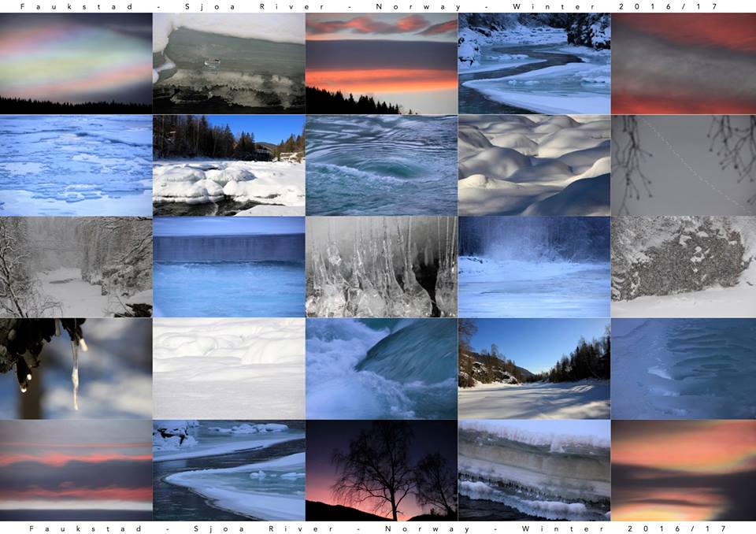Screen dimensions: 756x534
Task: Open the frozen river valley with blue sky photo
Action: (x=534, y=369)
